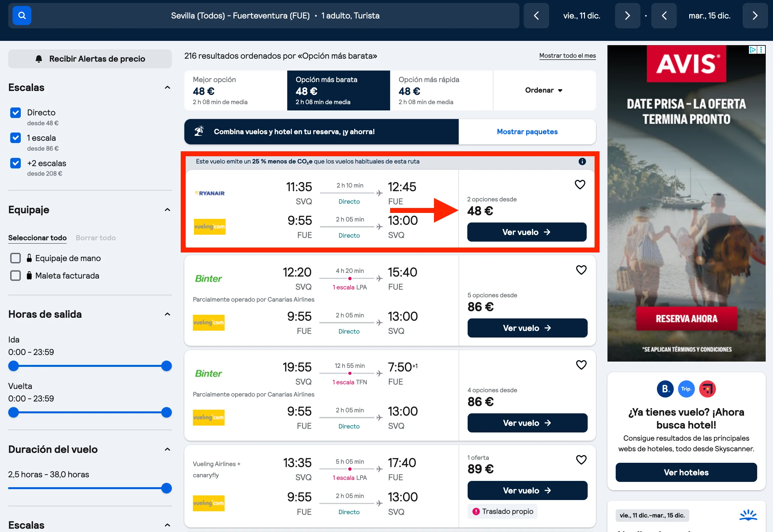Select the Mejor opción tab
773x532 pixels.
[x=236, y=90]
